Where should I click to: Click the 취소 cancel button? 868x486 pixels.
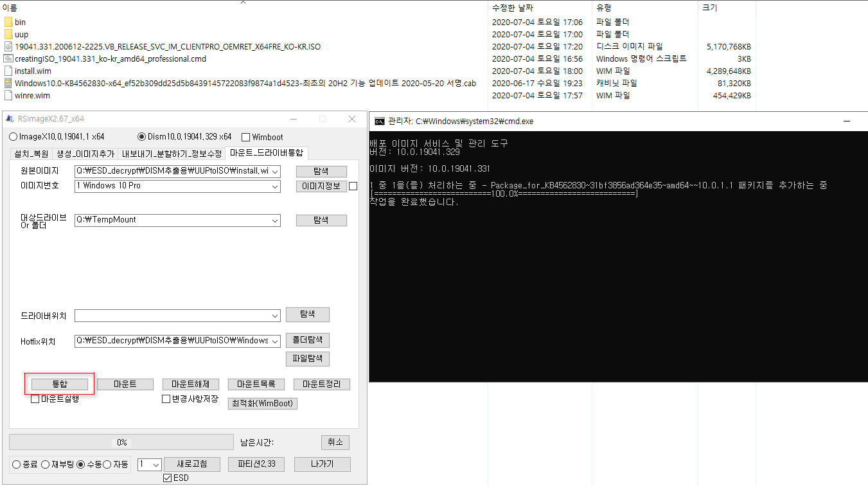tap(335, 442)
